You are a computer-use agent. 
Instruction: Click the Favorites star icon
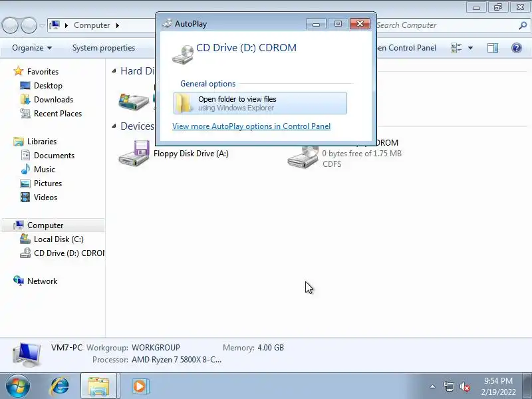[x=19, y=71]
